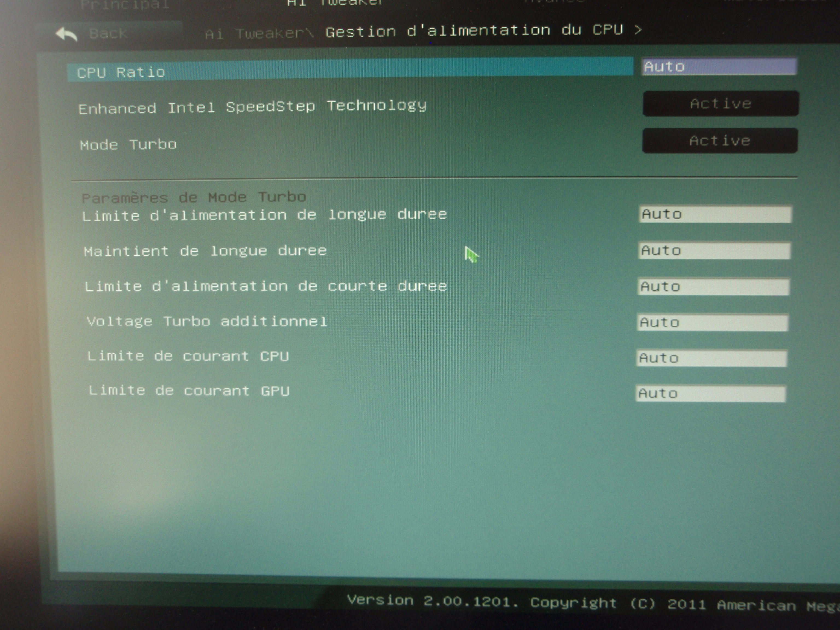Edit the CPU Ratio Auto field

click(x=719, y=67)
